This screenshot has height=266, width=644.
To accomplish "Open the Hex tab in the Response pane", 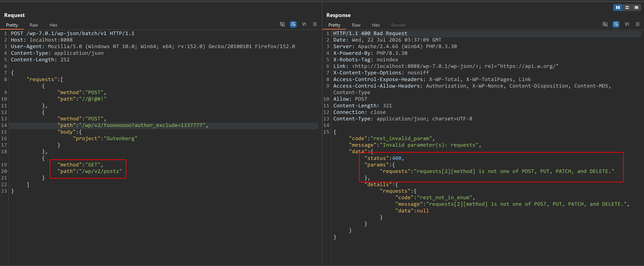I will pyautogui.click(x=376, y=25).
